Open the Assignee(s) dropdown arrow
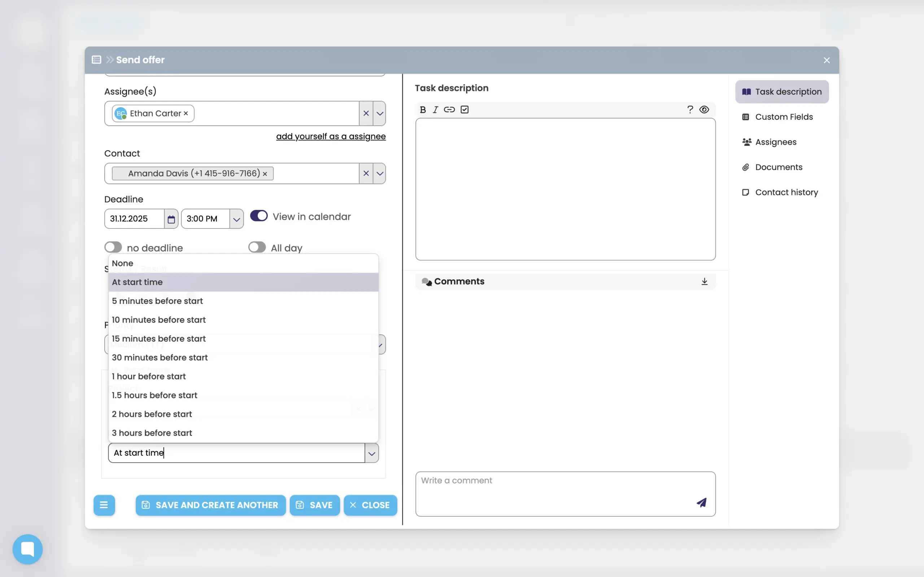The image size is (924, 577). click(379, 114)
